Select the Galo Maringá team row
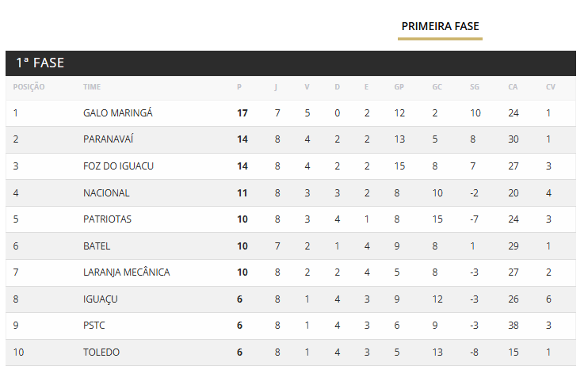The height and width of the screenshot is (381, 588). coord(117,113)
